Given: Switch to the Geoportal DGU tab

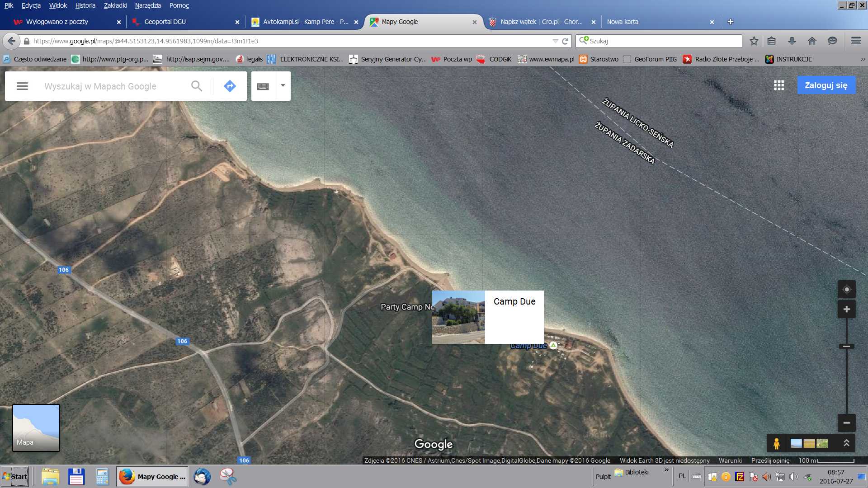Looking at the screenshot, I should [x=165, y=22].
